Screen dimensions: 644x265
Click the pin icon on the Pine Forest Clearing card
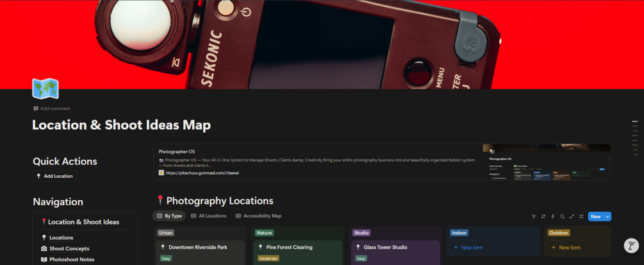[261, 247]
